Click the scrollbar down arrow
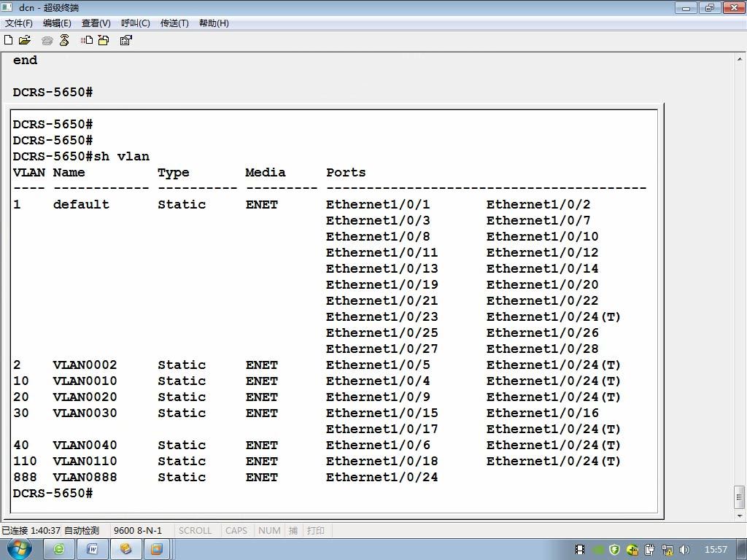The height and width of the screenshot is (560, 747). point(740,516)
